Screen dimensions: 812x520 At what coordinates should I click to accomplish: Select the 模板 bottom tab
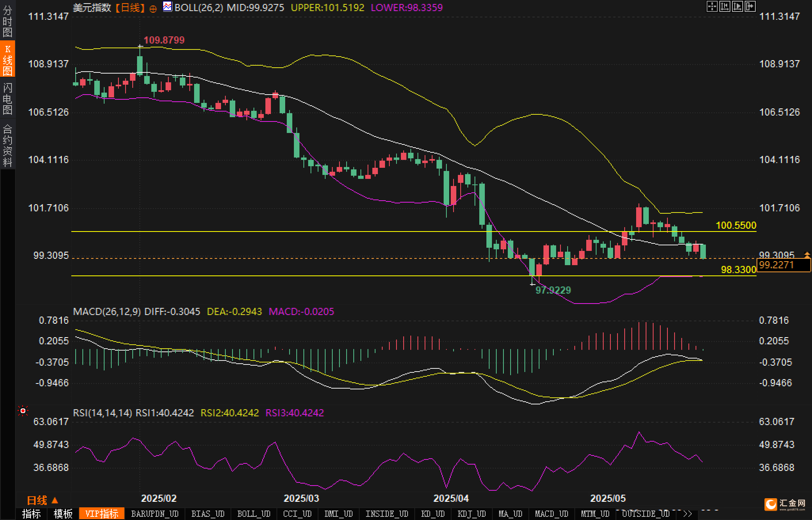point(63,514)
